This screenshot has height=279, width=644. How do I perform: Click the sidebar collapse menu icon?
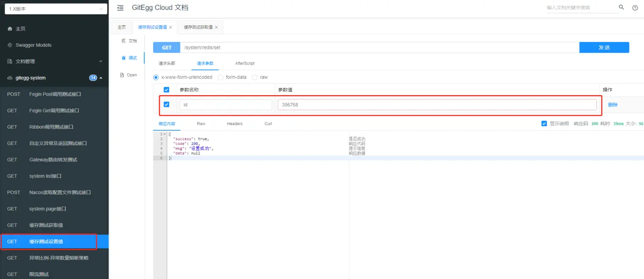tap(120, 8)
